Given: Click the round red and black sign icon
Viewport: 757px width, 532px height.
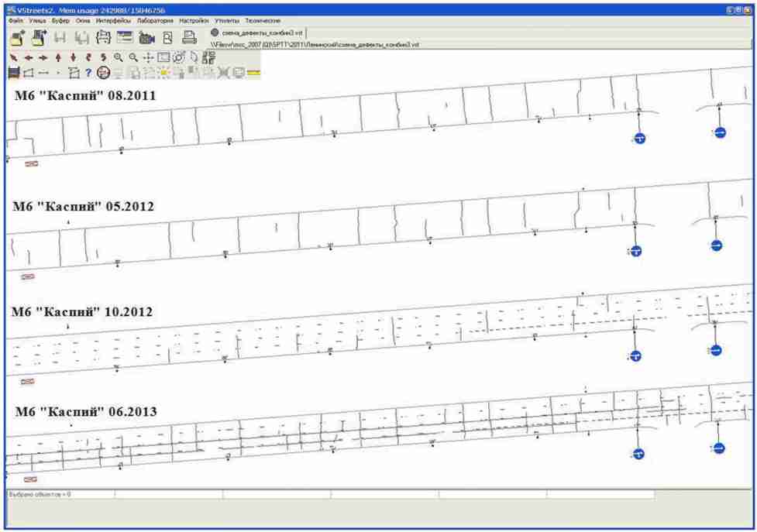Looking at the screenshot, I should point(103,73).
